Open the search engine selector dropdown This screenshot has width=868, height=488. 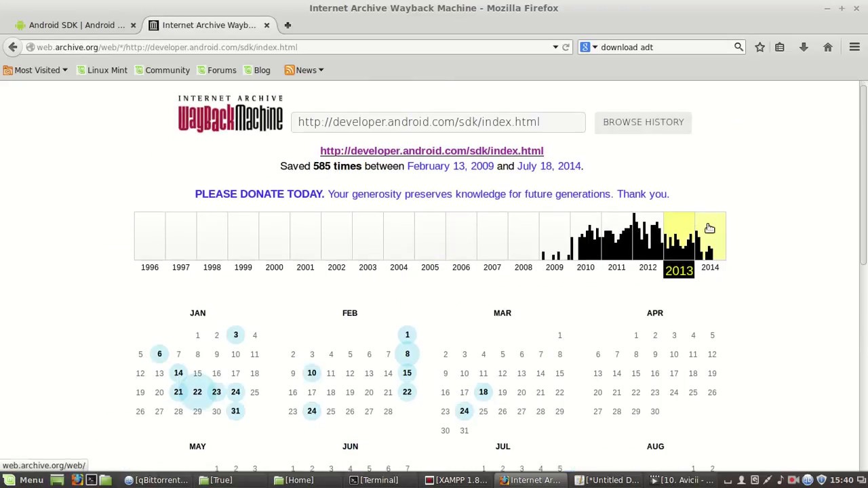coord(589,47)
